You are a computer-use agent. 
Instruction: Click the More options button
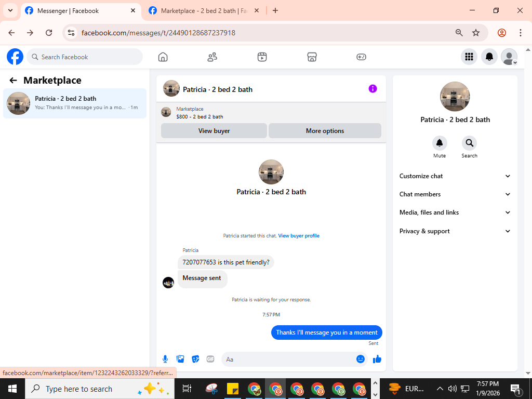[x=325, y=130]
